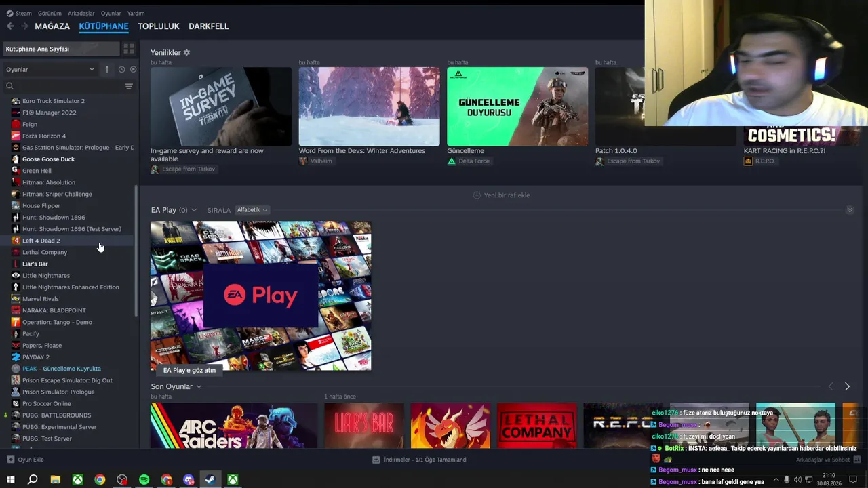
Task: Click Hitman: Absolution game icon
Action: pos(16,182)
